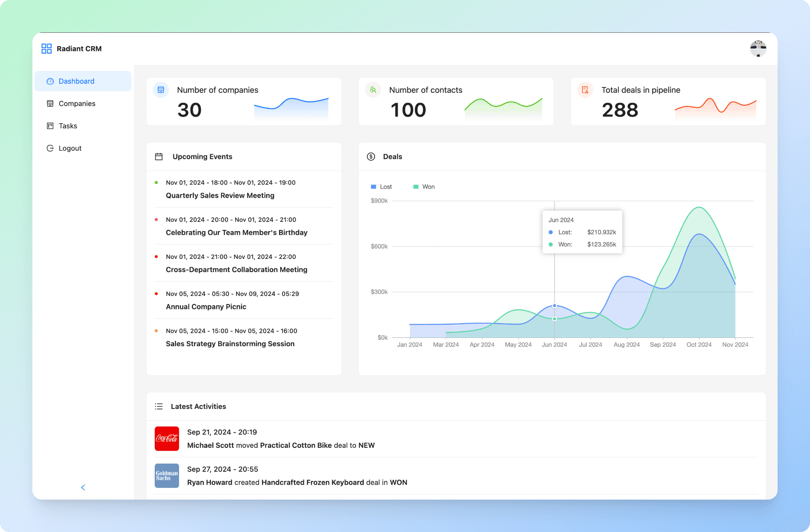Click the Coca-Cola logo in Latest Activities

[x=167, y=438]
